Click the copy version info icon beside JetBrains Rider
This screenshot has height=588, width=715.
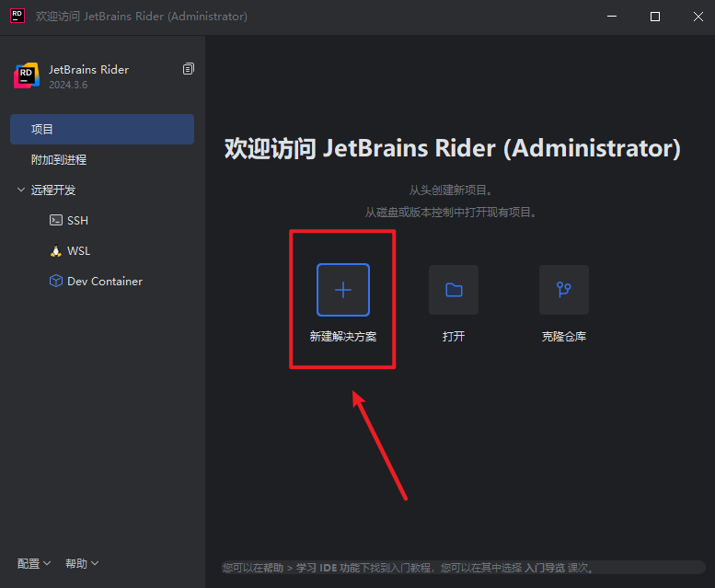coord(189,69)
